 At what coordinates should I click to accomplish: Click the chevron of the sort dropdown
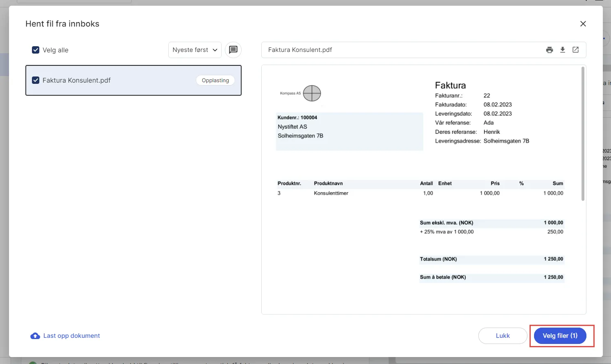[215, 50]
